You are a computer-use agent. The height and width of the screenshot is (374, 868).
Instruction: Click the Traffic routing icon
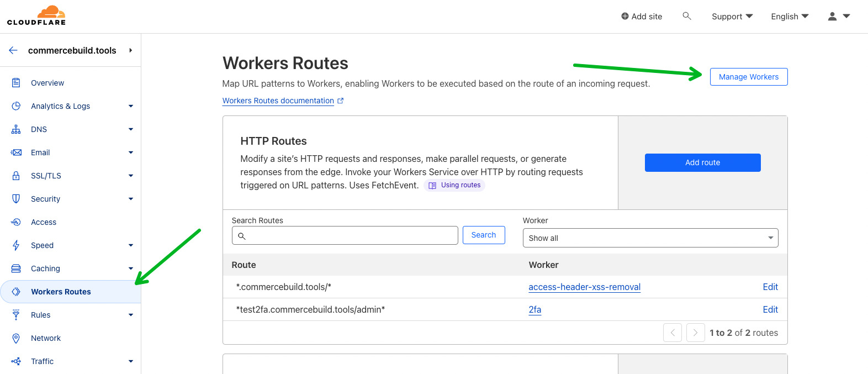click(16, 361)
